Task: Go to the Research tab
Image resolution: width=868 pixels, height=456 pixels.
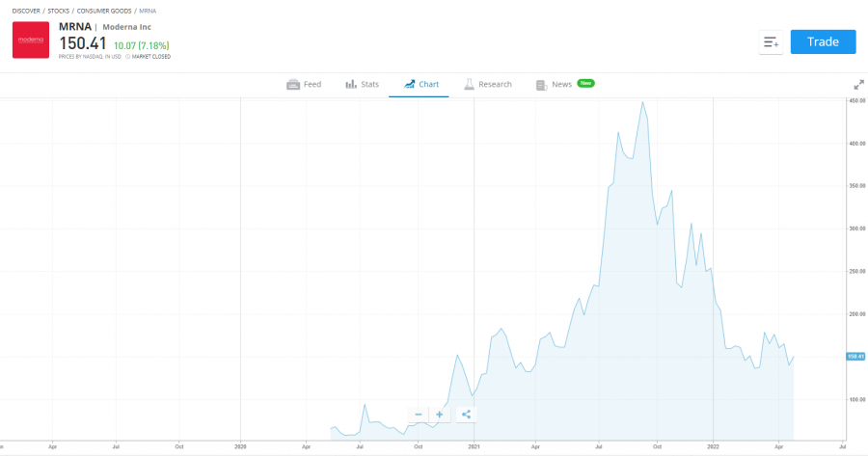Action: click(x=488, y=84)
